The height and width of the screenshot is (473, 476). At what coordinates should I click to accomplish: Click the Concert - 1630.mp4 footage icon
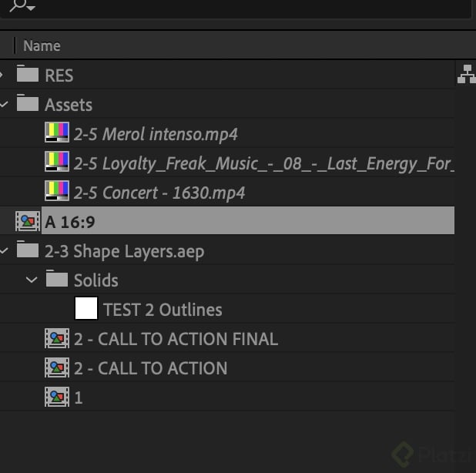(57, 192)
